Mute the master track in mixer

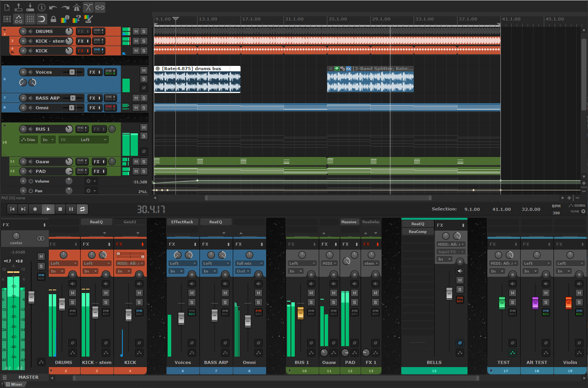(x=41, y=257)
